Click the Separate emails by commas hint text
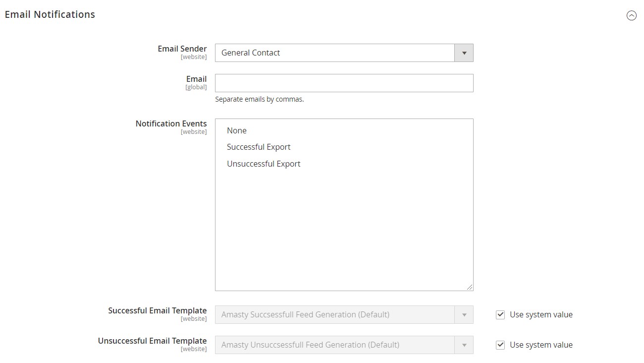This screenshot has height=363, width=644. 259,99
